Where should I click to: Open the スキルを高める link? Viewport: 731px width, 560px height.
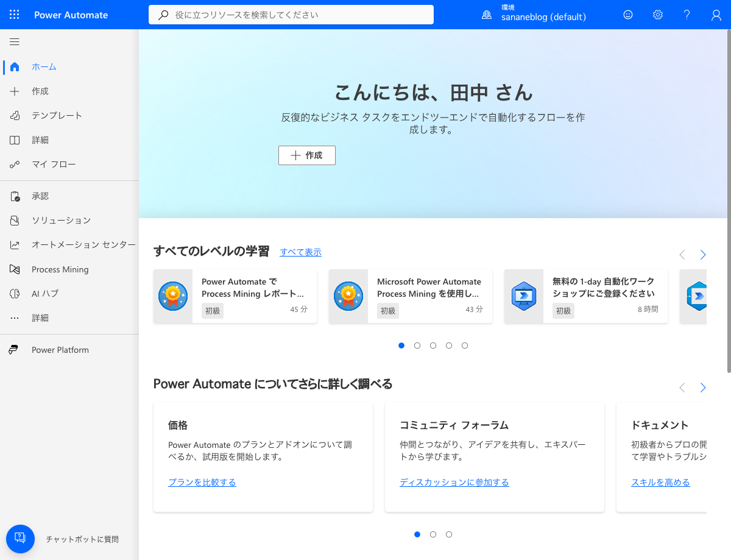click(660, 483)
